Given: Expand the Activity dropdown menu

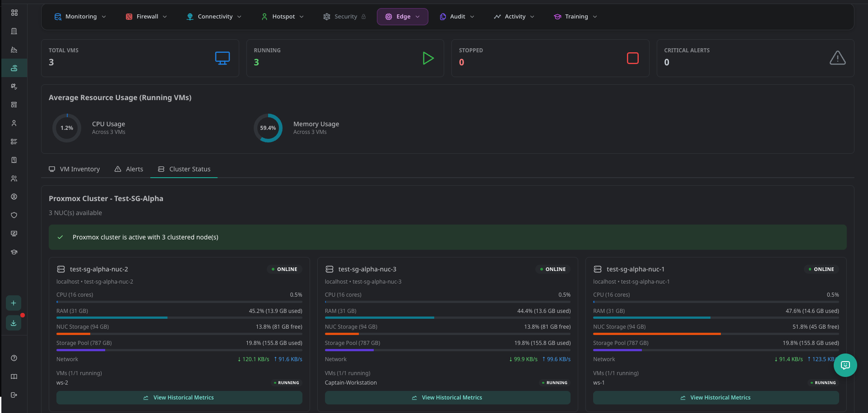Looking at the screenshot, I should click(x=514, y=17).
